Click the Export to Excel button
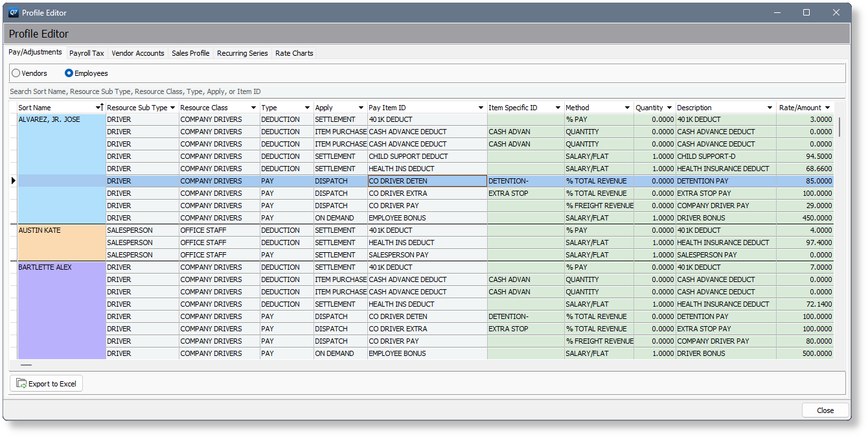 tap(47, 384)
